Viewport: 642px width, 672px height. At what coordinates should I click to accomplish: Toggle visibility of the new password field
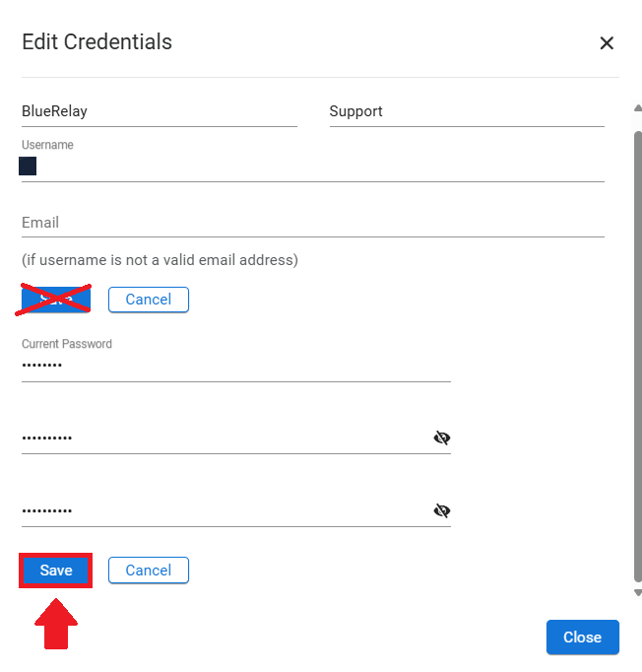tap(441, 437)
